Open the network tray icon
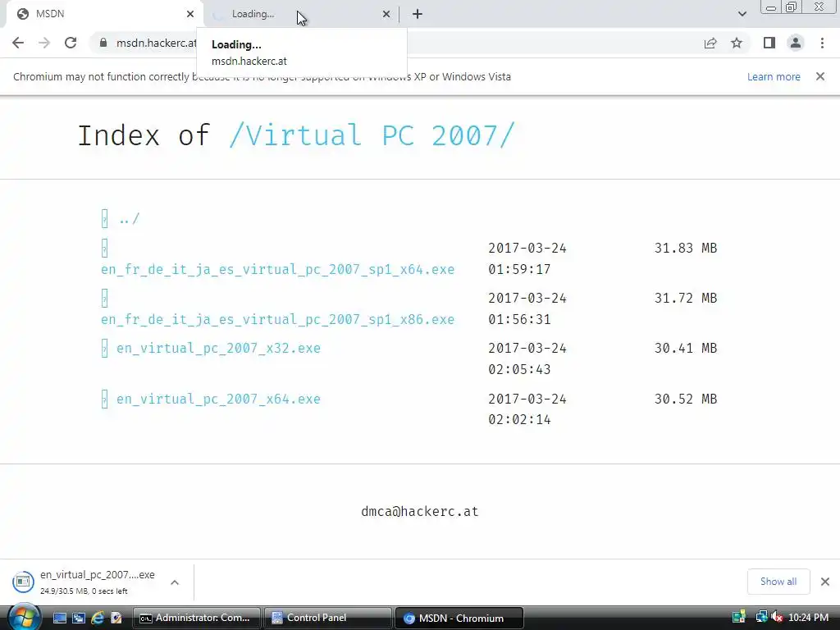Image resolution: width=840 pixels, height=630 pixels. point(760,618)
